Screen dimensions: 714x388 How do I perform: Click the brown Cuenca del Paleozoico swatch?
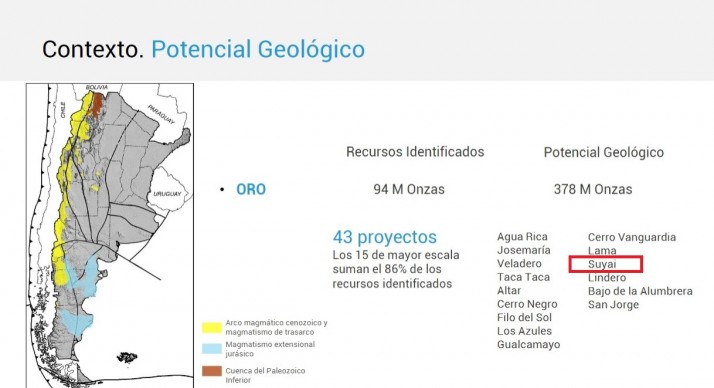(212, 371)
